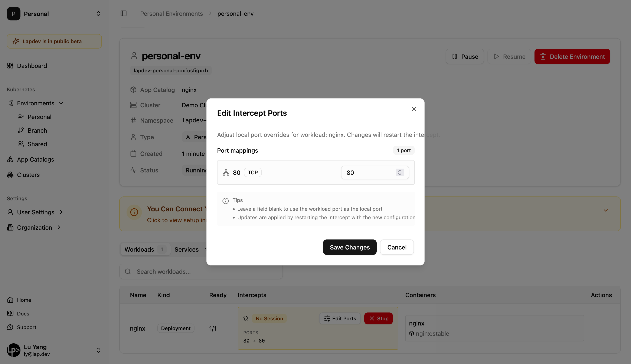Viewport: 631px width, 364px height.
Task: Click the local port 80 input field
Action: tap(368, 172)
